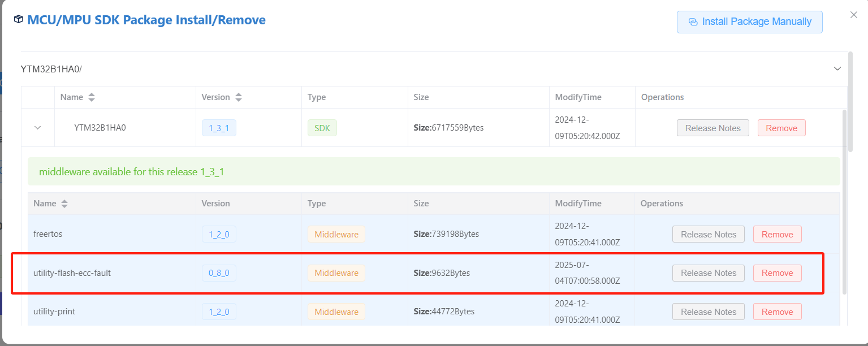
Task: Remove the YTM32B1HA0 SDK package
Action: tap(781, 128)
